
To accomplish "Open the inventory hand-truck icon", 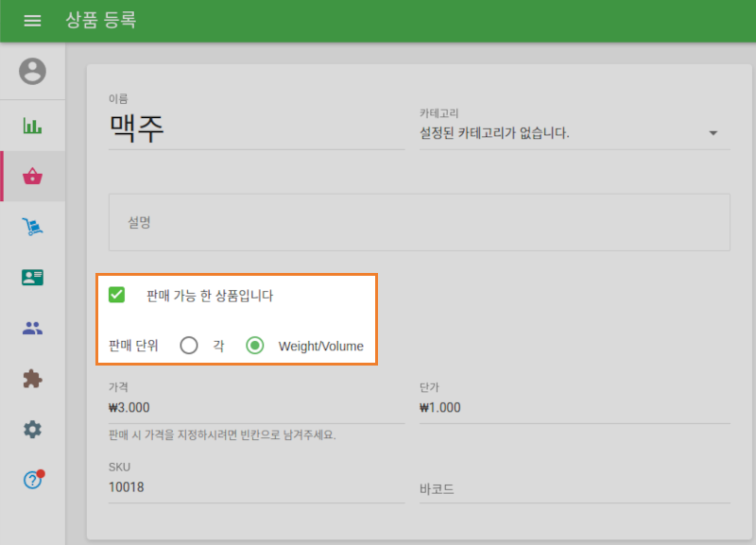I will click(x=32, y=226).
